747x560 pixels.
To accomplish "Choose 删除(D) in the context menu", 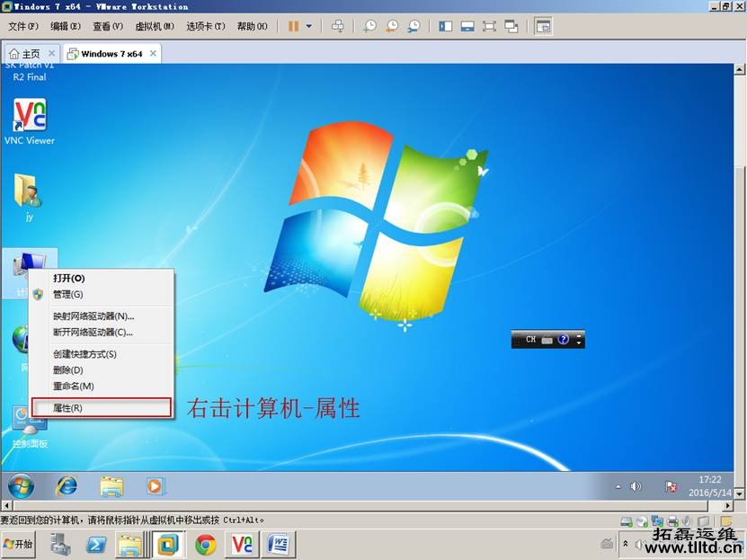I will click(102, 370).
